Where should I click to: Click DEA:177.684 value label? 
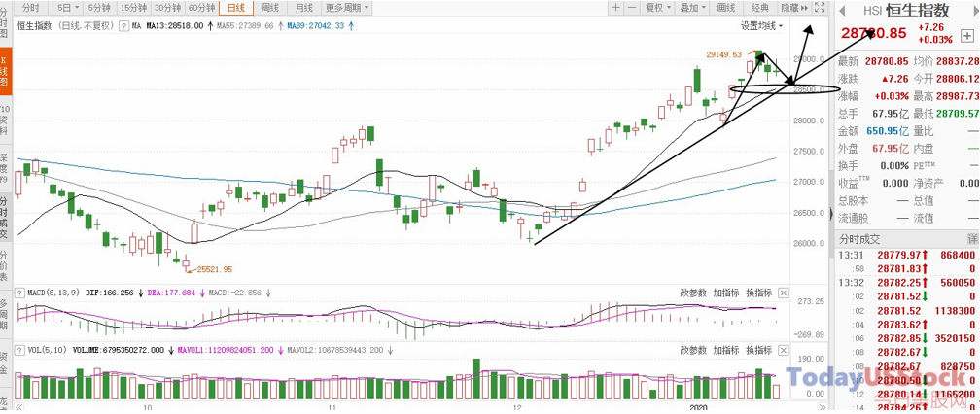tap(171, 293)
